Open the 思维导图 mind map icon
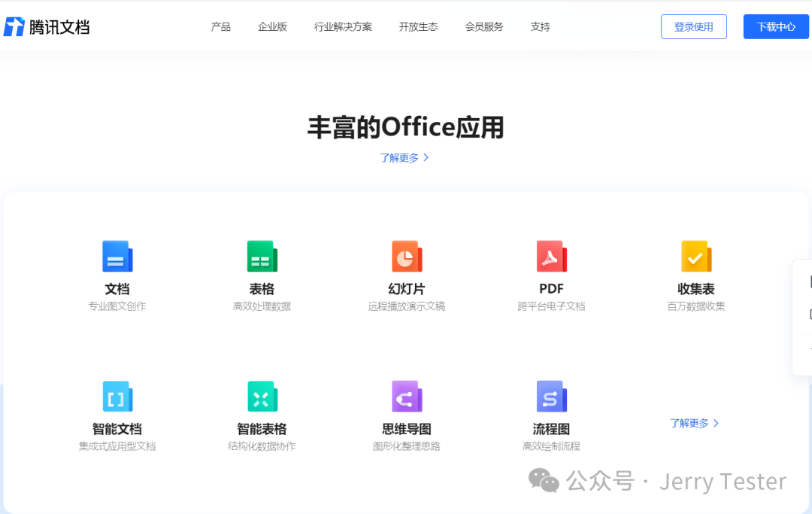The image size is (812, 514). (x=407, y=397)
